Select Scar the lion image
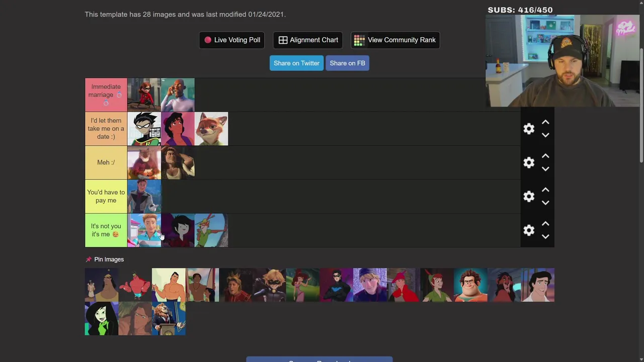 [x=504, y=285]
